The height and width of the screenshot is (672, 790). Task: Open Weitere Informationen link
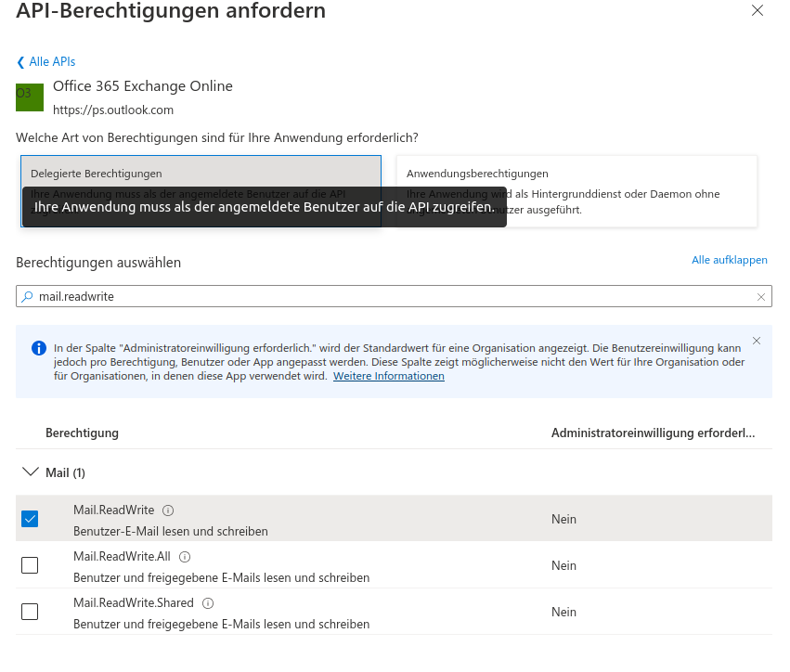point(388,376)
